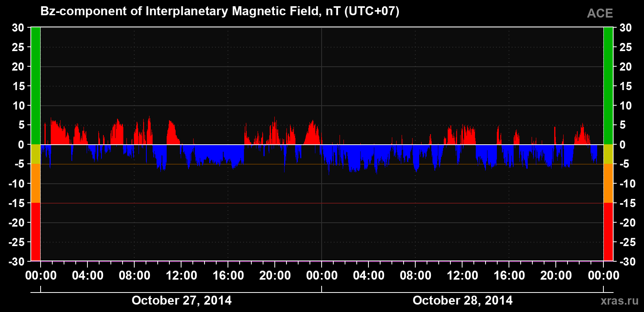The image size is (644, 312).
Task: Click the 08:00 time label for October 27
Action: (135, 276)
